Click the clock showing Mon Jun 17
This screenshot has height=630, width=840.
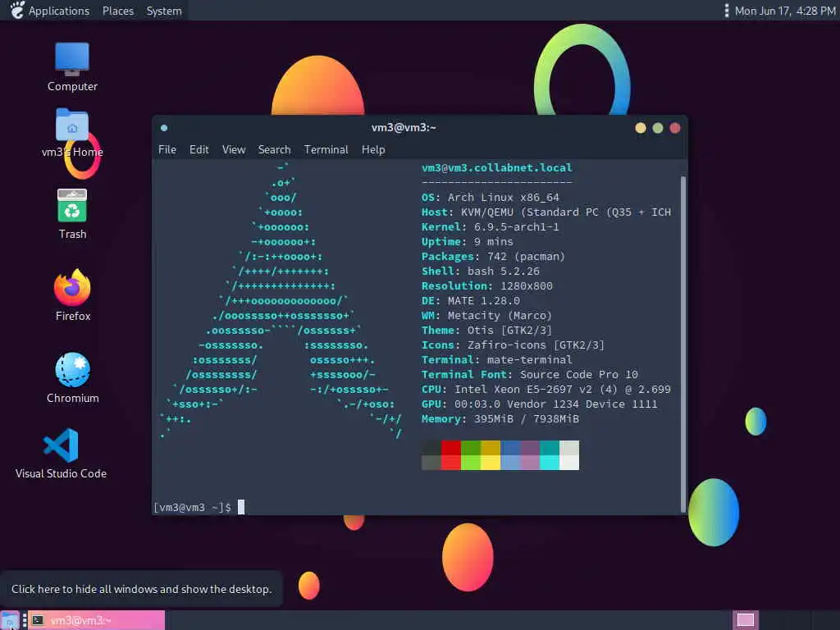click(x=785, y=11)
